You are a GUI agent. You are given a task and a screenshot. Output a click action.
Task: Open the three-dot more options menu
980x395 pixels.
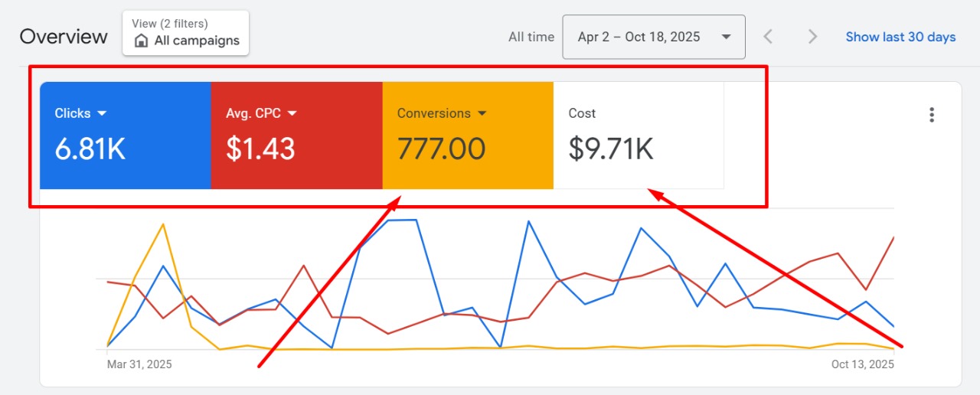pyautogui.click(x=931, y=115)
